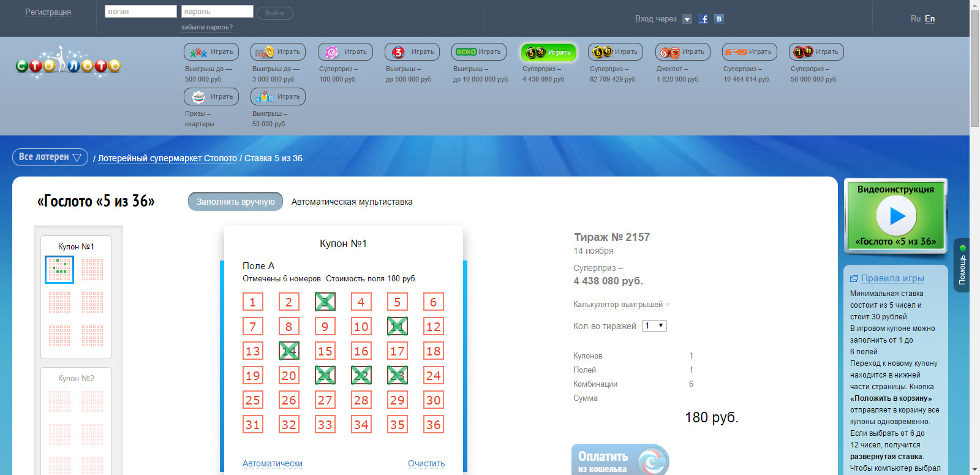Viewport: 980px width, 475px height.
Task: Focus the пароль input field
Action: tap(217, 12)
